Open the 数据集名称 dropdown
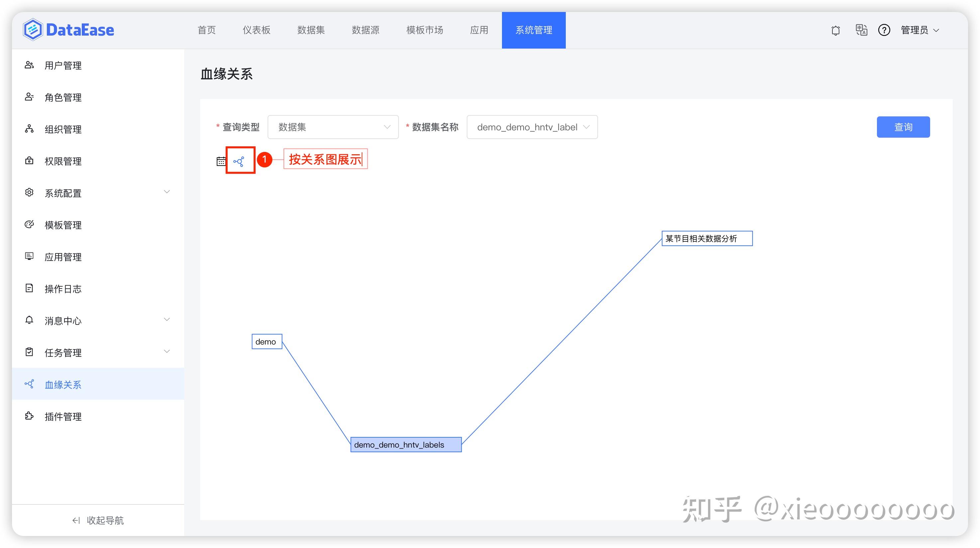980x548 pixels. tap(532, 127)
